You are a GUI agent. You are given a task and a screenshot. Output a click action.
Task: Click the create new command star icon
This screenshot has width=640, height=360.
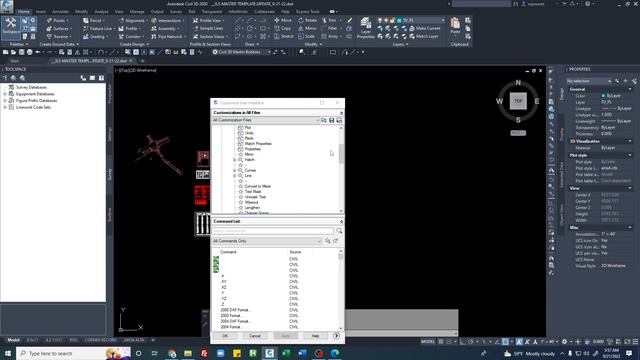pyautogui.click(x=336, y=241)
